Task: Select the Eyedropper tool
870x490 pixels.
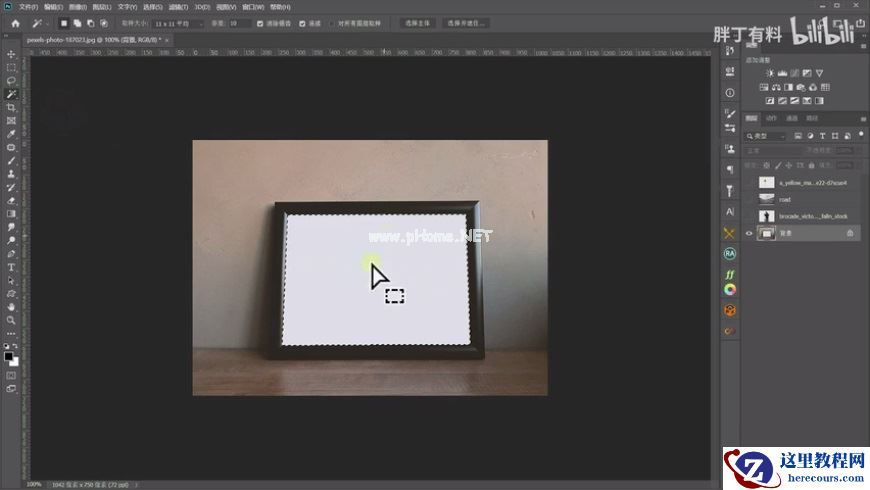Action: coord(11,134)
